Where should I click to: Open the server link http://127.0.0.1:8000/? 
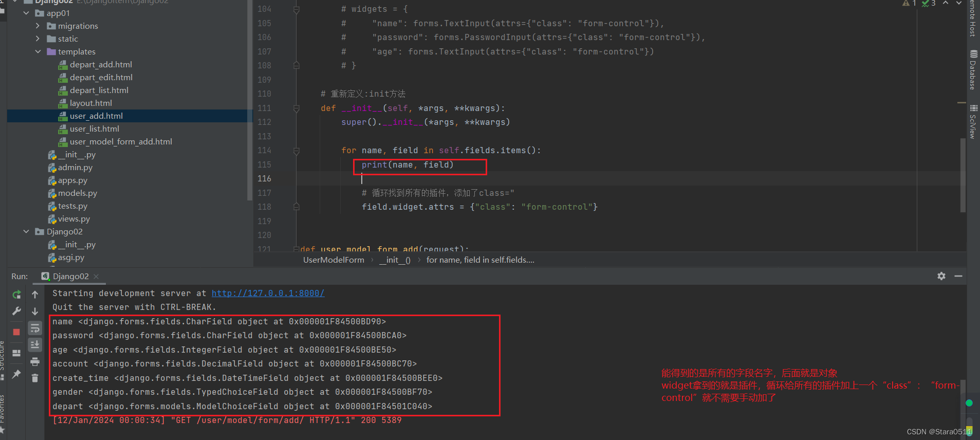(268, 293)
